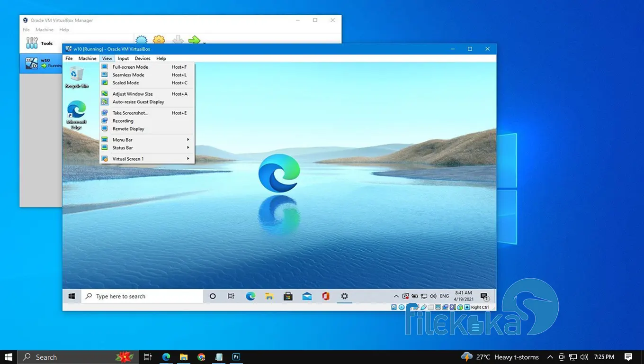Click the Settings gear on the guest taskbar
This screenshot has width=644, height=364.
(x=344, y=296)
